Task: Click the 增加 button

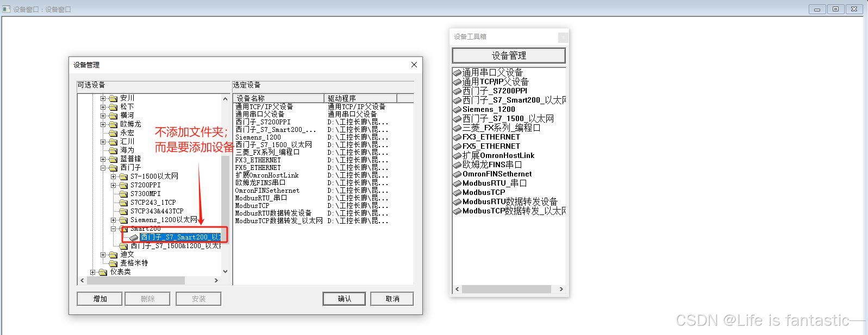Action: (x=99, y=299)
